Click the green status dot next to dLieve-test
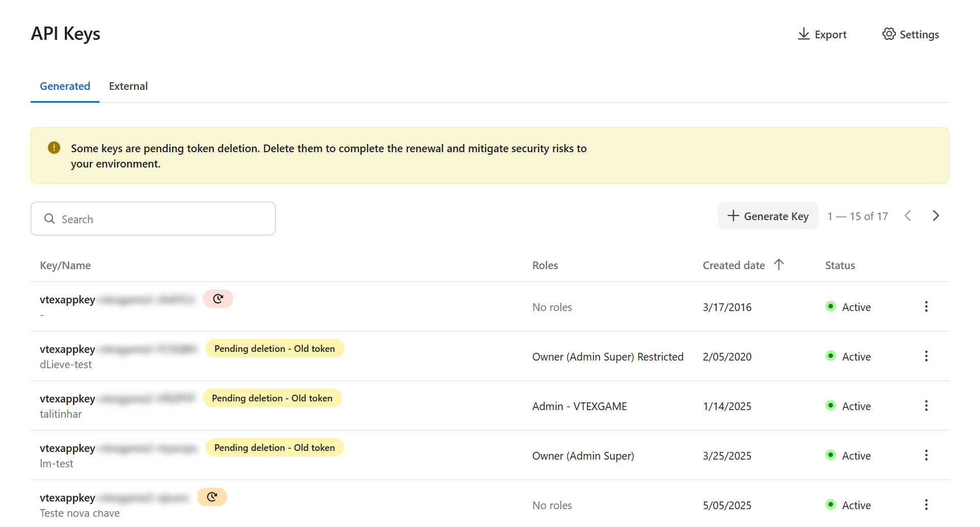This screenshot has height=527, width=980. tap(831, 356)
